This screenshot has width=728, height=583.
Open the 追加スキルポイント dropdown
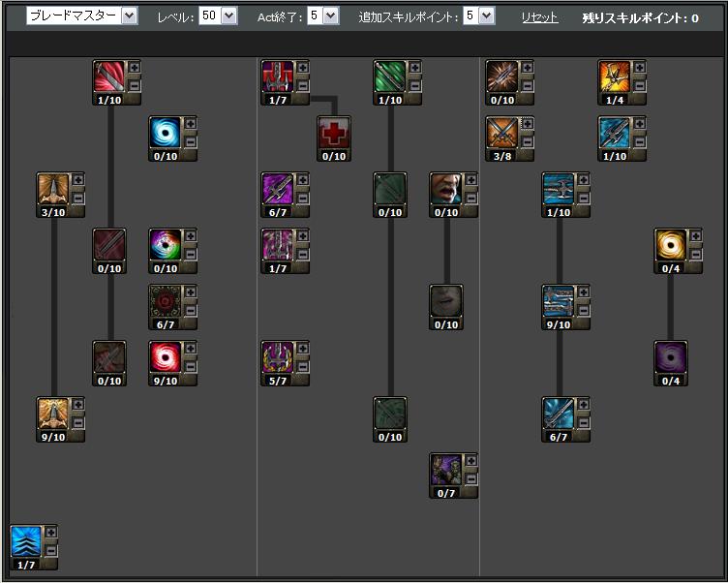478,15
